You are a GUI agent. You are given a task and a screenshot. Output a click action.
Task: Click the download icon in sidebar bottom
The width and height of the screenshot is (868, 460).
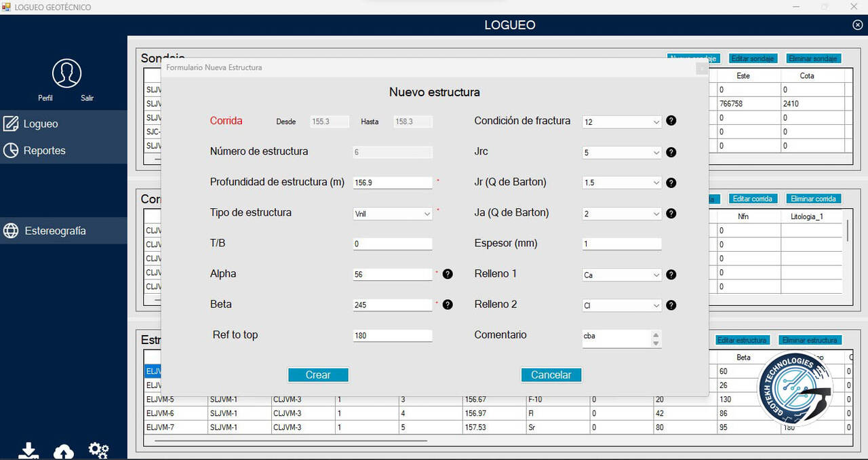point(28,451)
